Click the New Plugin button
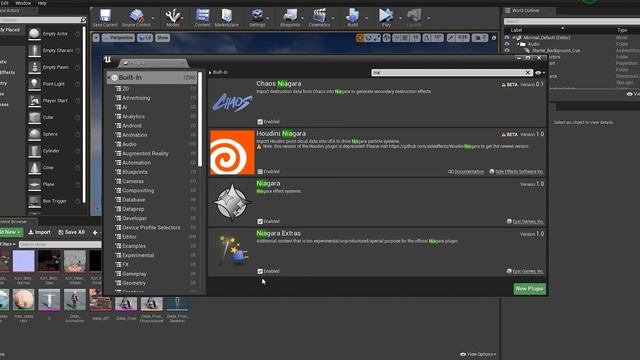This screenshot has width=640, height=360. point(529,289)
